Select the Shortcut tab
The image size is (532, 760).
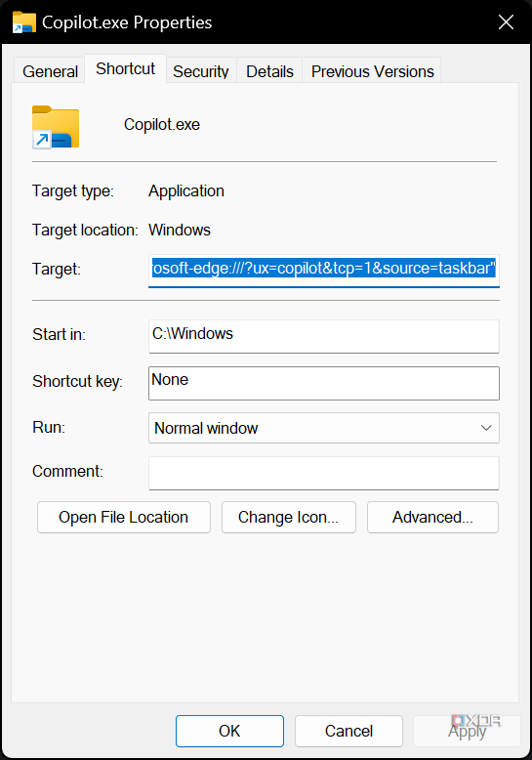(126, 68)
